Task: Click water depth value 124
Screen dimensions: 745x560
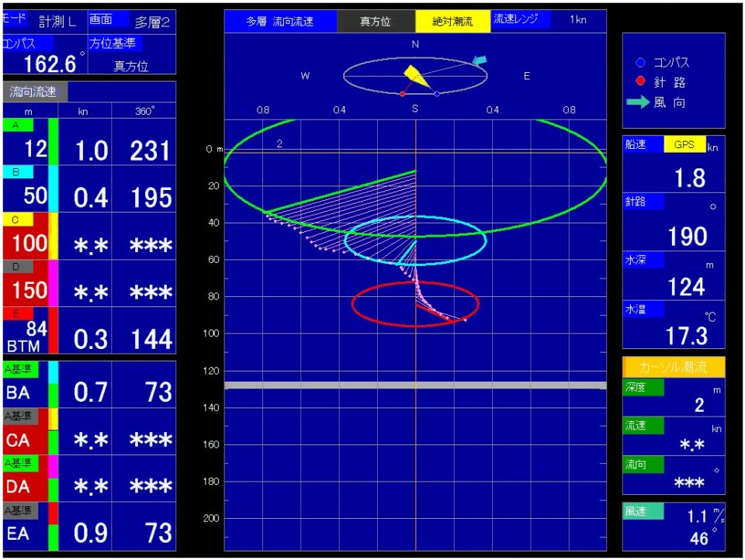Action: tap(686, 287)
